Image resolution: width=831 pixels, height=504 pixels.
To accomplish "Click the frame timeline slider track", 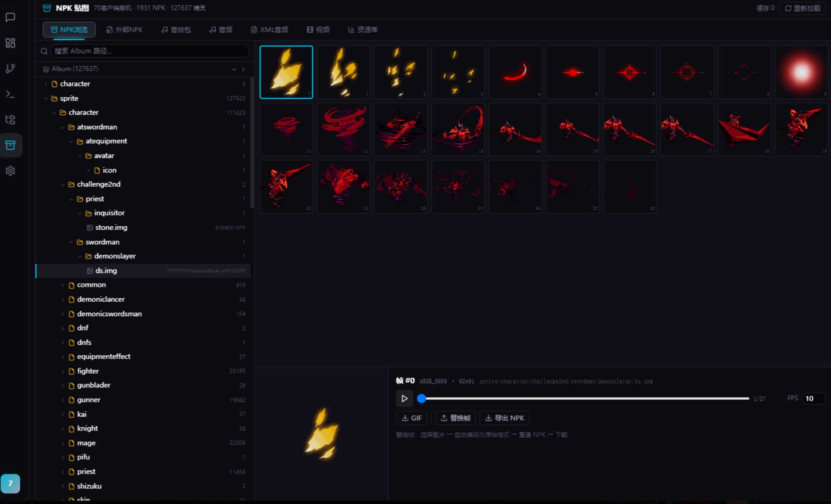I will point(585,398).
